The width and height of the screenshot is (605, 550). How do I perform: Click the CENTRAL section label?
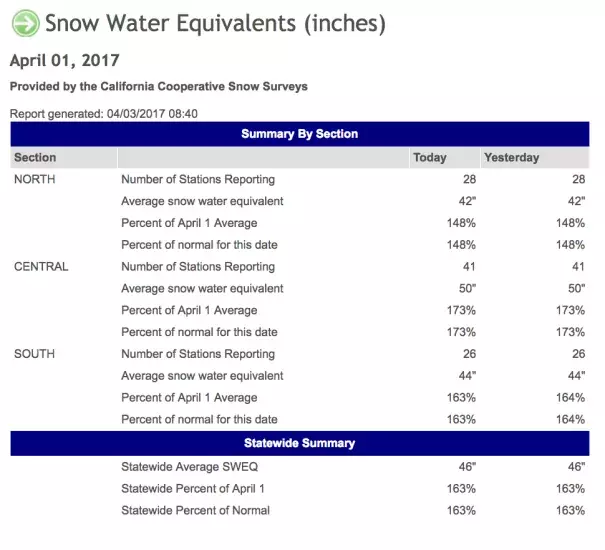pyautogui.click(x=41, y=266)
